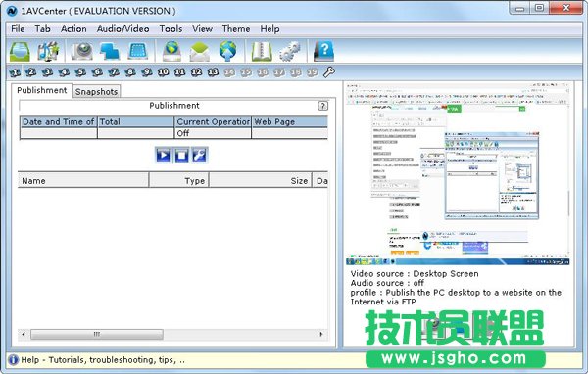Open the Theme menu

click(x=236, y=28)
